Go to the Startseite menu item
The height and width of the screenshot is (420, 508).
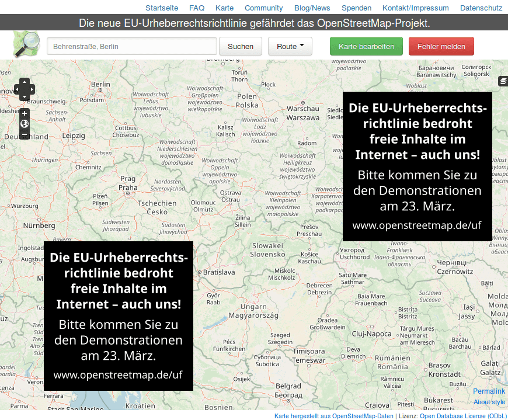pos(162,8)
